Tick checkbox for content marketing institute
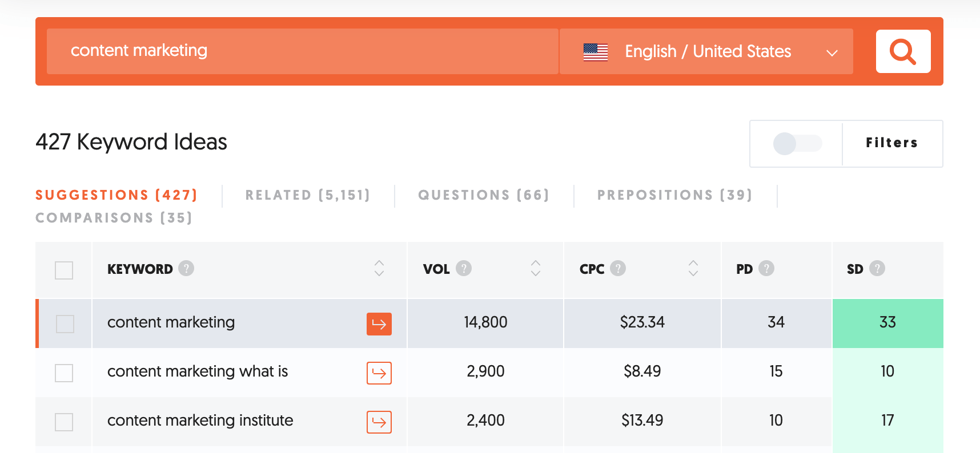The width and height of the screenshot is (980, 453). [x=64, y=422]
